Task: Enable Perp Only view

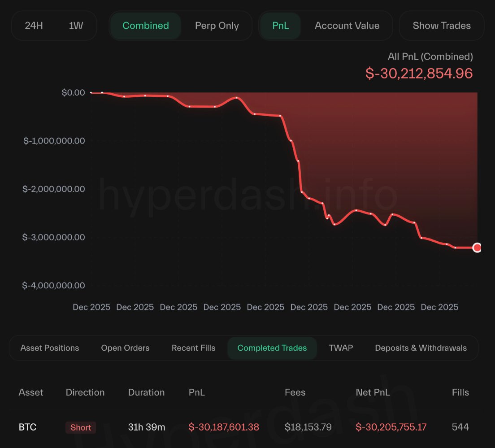Action: (217, 26)
